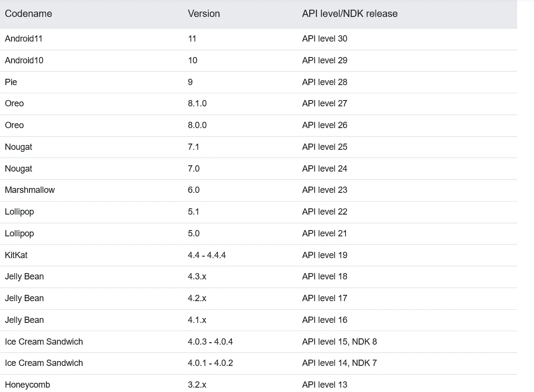Click API level 22 cell
This screenshot has width=534, height=392.
pos(325,212)
